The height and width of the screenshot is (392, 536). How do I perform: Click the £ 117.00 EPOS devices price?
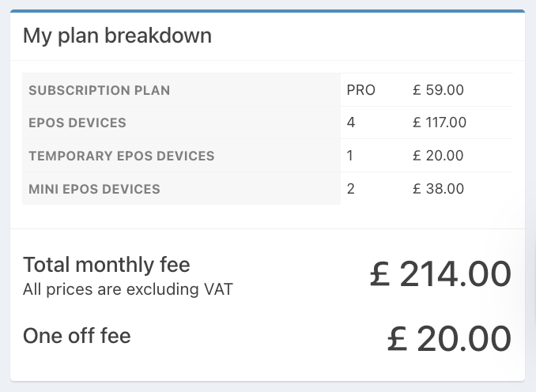coord(440,122)
